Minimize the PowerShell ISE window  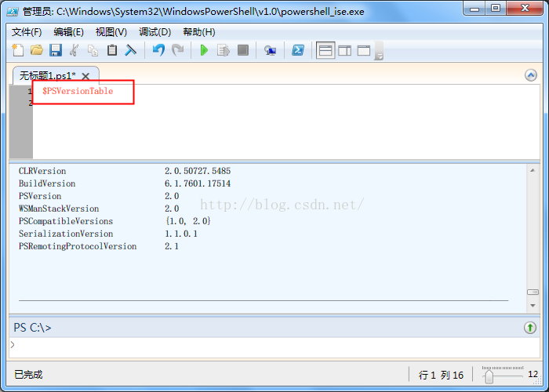(x=474, y=9)
